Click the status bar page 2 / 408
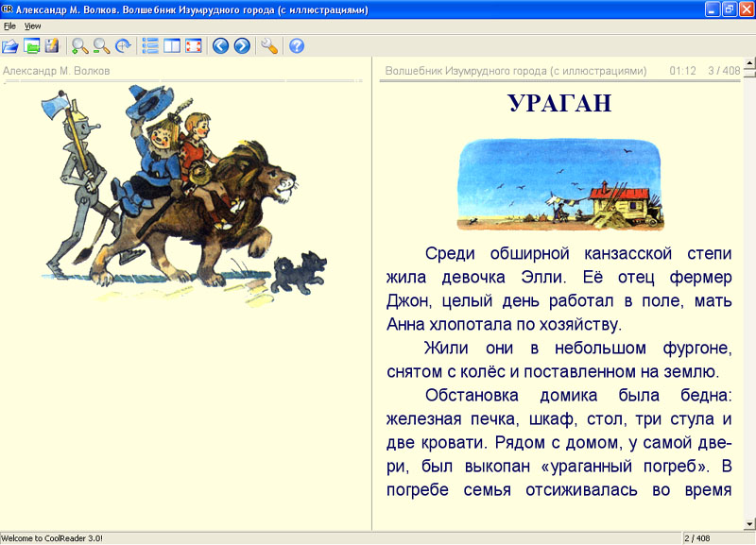 (x=697, y=538)
